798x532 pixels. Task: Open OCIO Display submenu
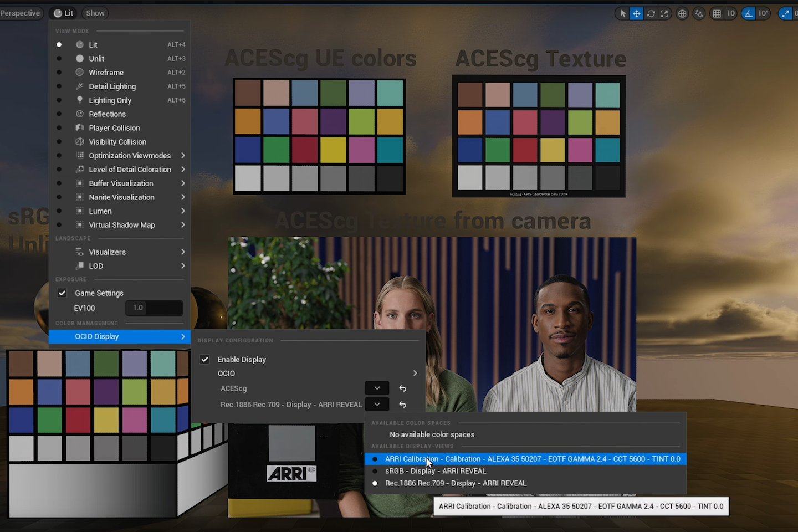(120, 337)
